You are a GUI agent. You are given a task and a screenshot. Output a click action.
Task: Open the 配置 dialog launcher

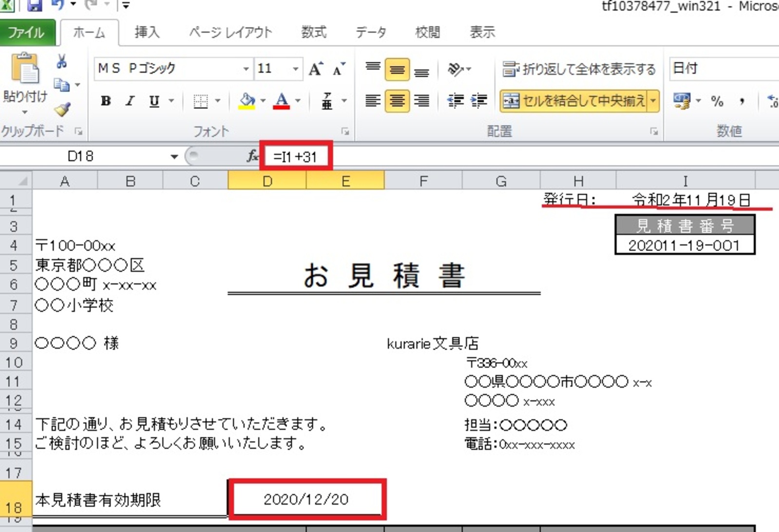coord(654,131)
